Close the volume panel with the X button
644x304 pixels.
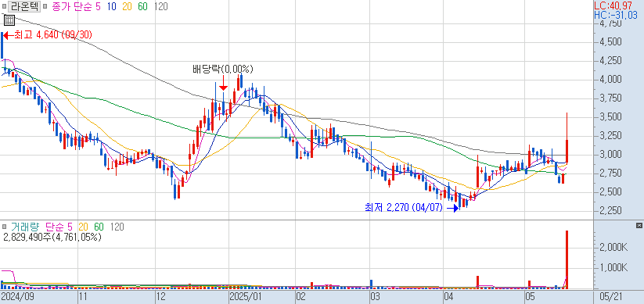pos(639,226)
